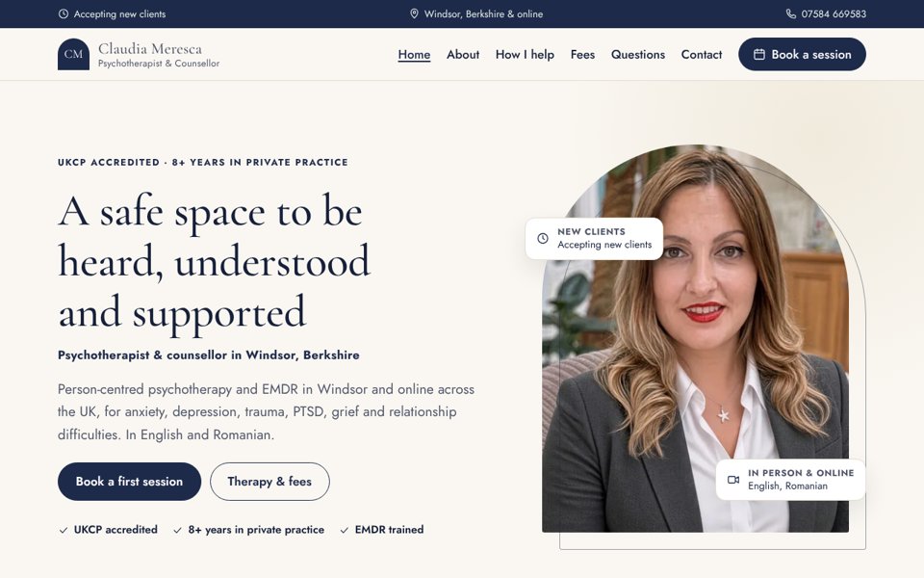Click the clock icon beside Accepting new clients

(64, 13)
